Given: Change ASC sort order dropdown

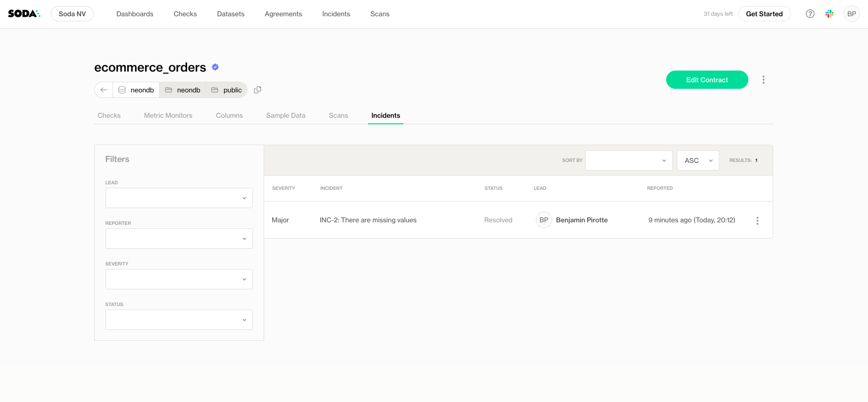Looking at the screenshot, I should point(698,160).
